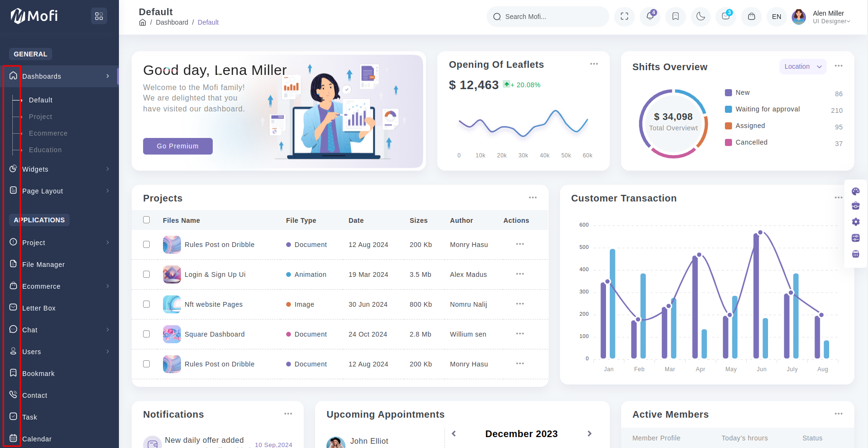Open File Manager from the sidebar
This screenshot has width=868, height=448.
(44, 265)
